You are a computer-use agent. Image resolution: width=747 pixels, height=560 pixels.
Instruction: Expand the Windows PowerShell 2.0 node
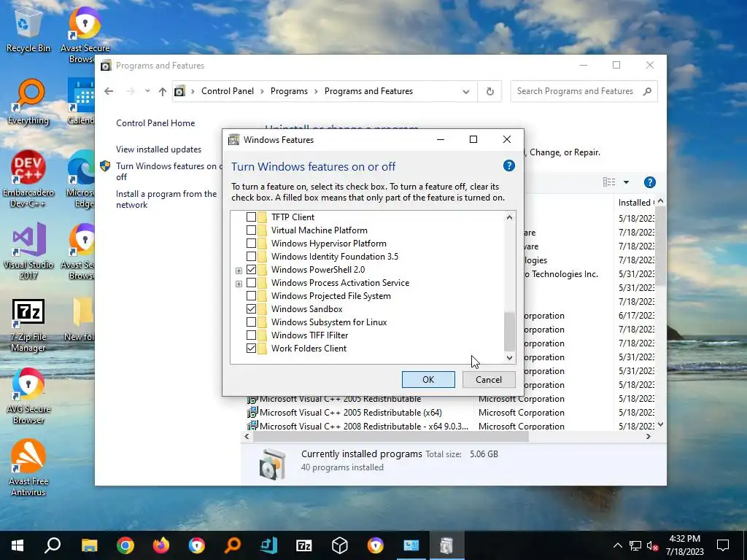[x=239, y=271]
